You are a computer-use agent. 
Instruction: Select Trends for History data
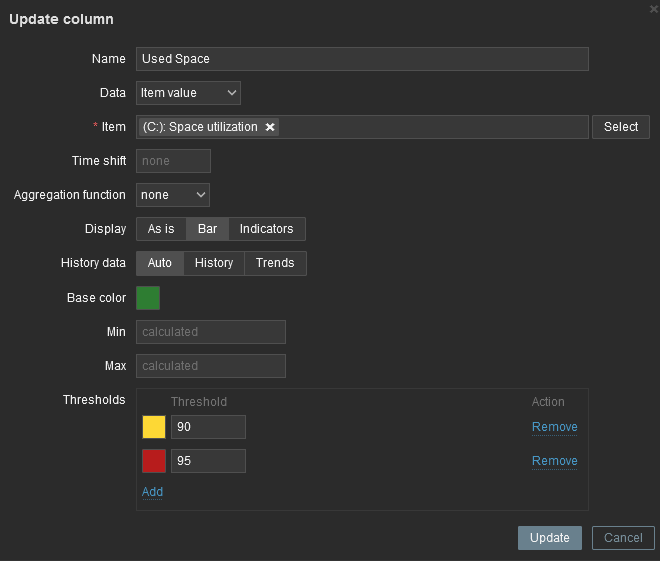[275, 263]
